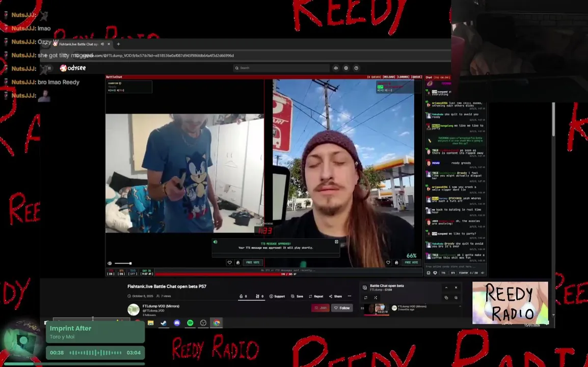Click [RELOAD] in BattleChat header
588x367 pixels.
[x=388, y=77]
